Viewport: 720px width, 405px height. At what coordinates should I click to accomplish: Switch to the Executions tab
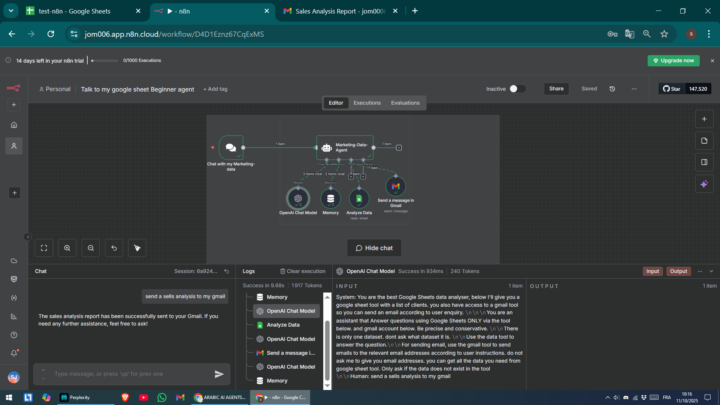point(367,103)
